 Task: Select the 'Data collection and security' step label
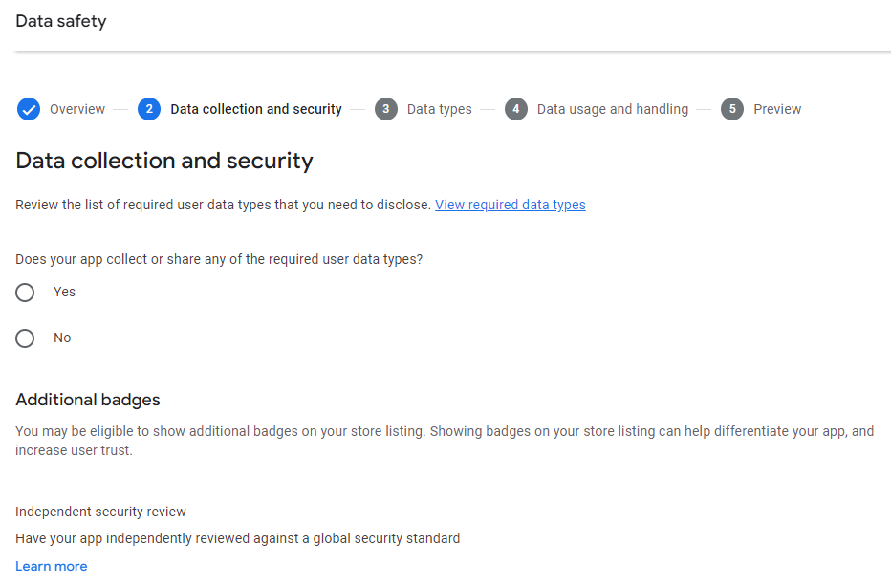click(256, 109)
